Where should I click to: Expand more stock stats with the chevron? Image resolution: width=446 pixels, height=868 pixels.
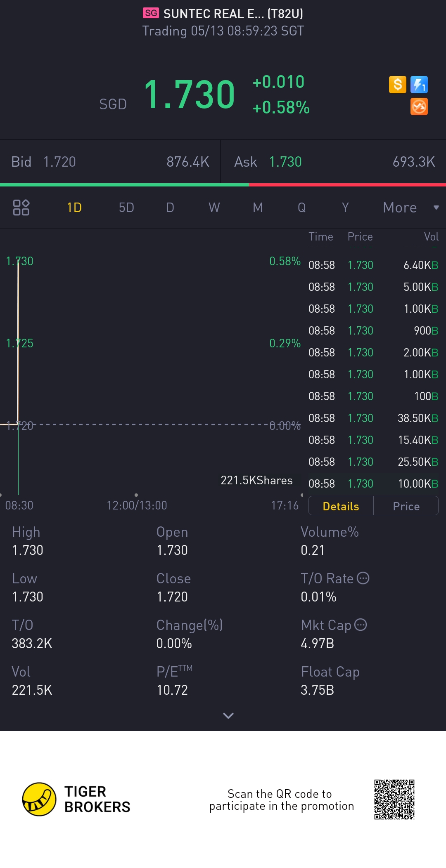228,715
